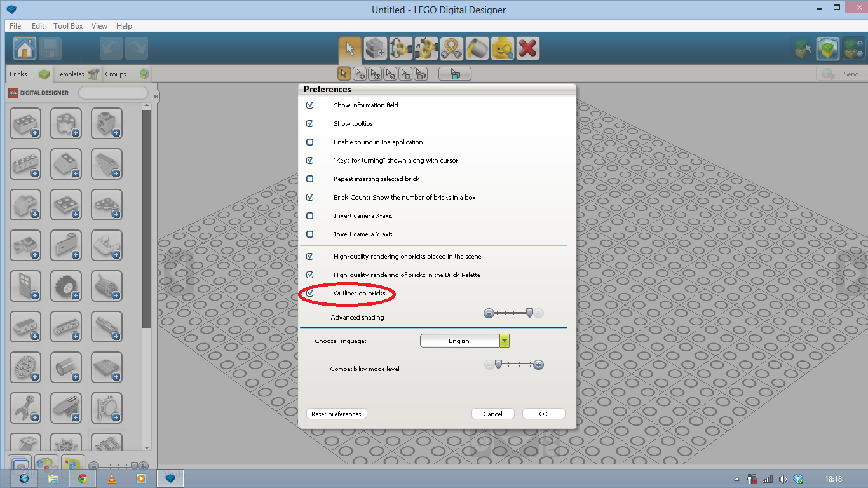The width and height of the screenshot is (868, 488).
Task: Collapse the brick palette with the side arrow
Action: tap(156, 97)
